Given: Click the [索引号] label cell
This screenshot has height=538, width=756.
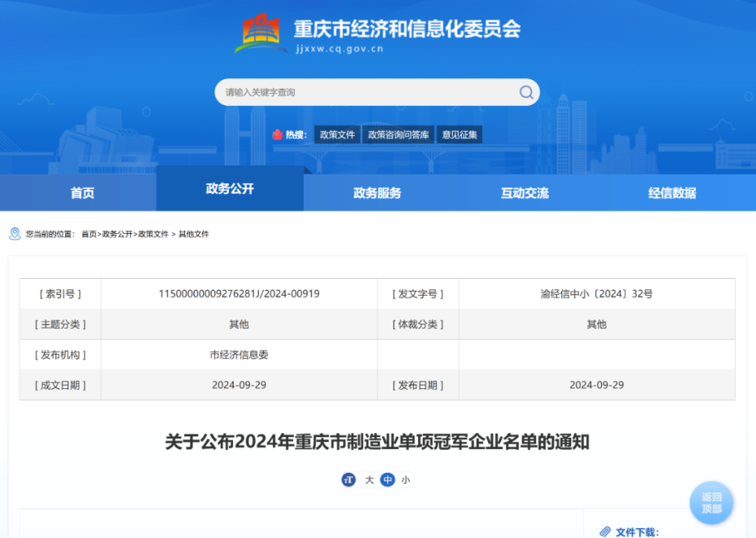Looking at the screenshot, I should (60, 293).
